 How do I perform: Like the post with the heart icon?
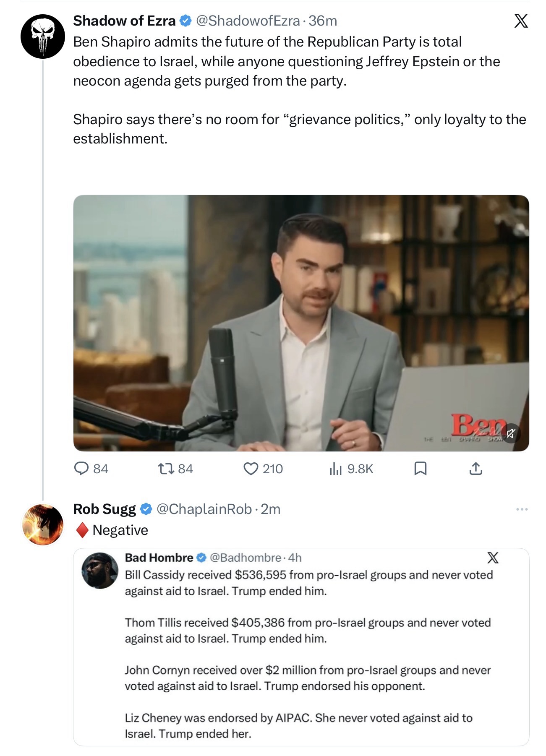click(251, 468)
